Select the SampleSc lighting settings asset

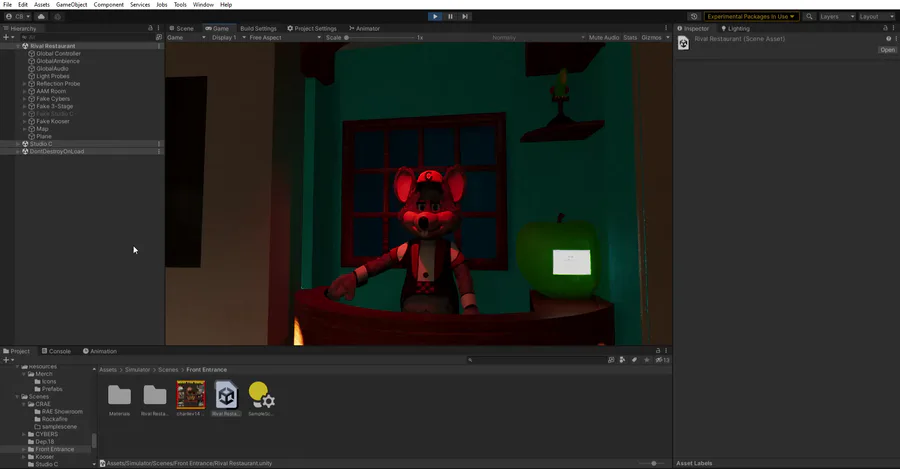[x=261, y=398]
